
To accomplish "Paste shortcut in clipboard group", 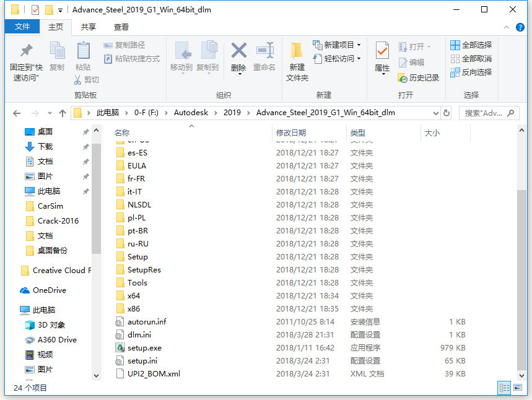I will click(132, 59).
